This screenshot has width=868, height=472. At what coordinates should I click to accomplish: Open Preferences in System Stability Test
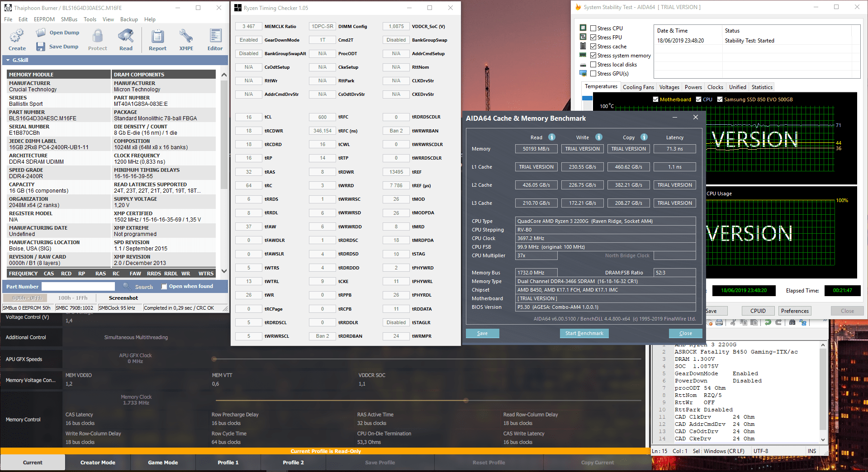pyautogui.click(x=795, y=311)
